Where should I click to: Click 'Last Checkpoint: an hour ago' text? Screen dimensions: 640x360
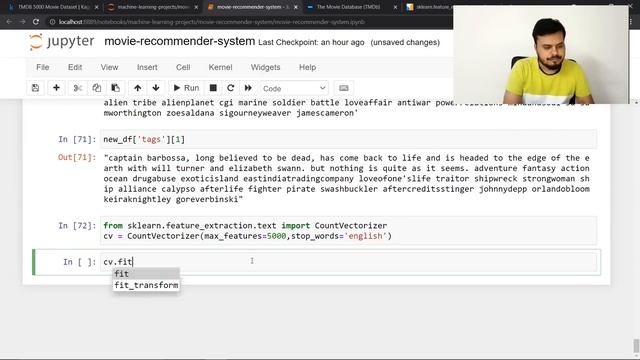(x=311, y=42)
